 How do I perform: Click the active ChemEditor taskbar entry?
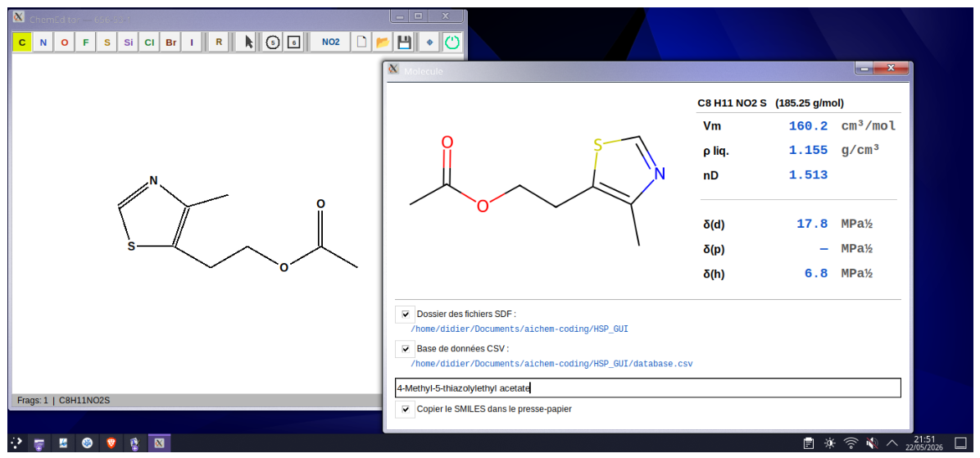tap(160, 443)
